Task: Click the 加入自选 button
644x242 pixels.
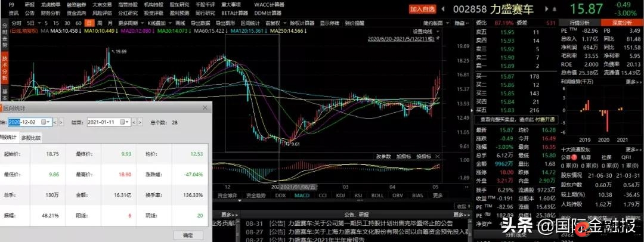Action: pyautogui.click(x=422, y=10)
